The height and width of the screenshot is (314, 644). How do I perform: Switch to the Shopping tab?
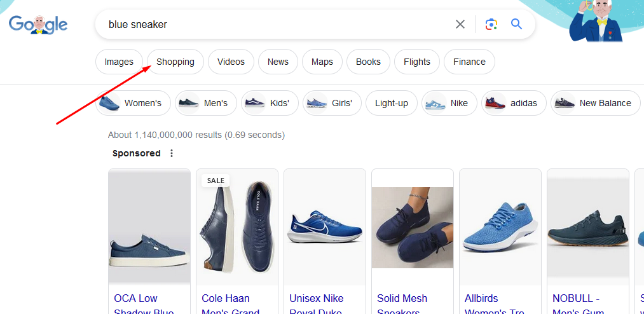[x=175, y=62]
